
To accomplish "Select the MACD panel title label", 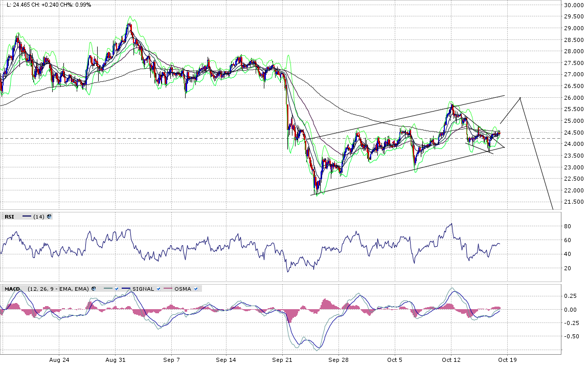I will coord(12,289).
